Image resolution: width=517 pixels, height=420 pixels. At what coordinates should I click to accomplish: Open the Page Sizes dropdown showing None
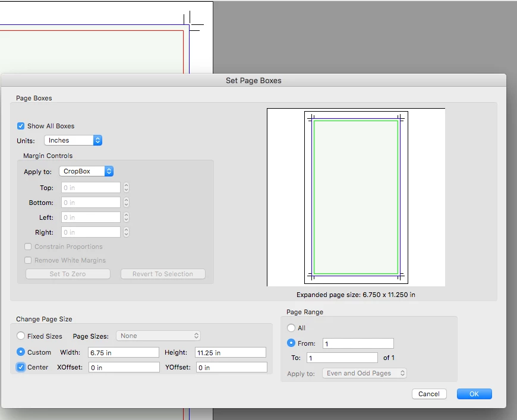[x=158, y=336]
